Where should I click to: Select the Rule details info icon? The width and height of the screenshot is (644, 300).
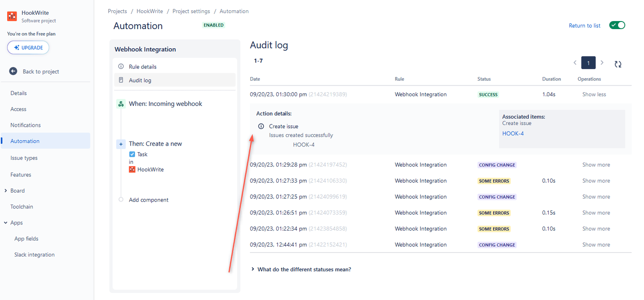(121, 66)
